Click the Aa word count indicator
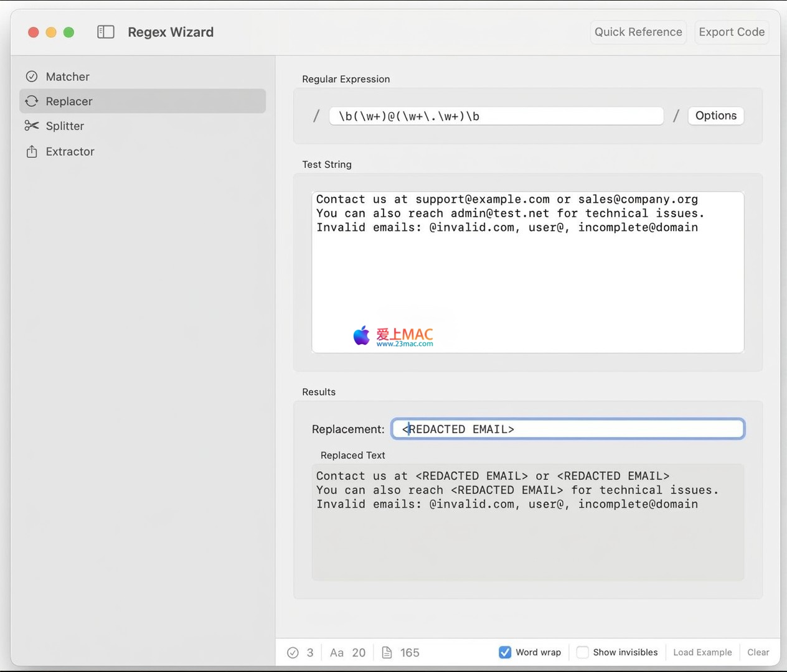Image resolution: width=787 pixels, height=672 pixels. point(337,652)
